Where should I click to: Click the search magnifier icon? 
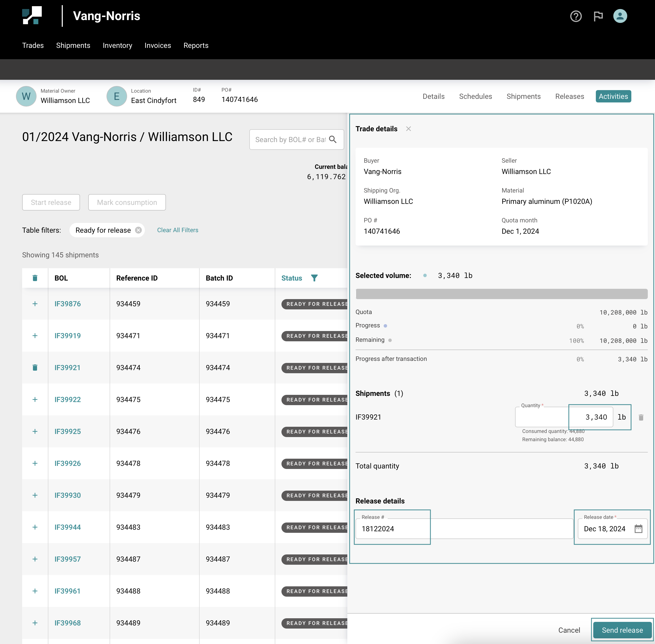[x=333, y=140]
